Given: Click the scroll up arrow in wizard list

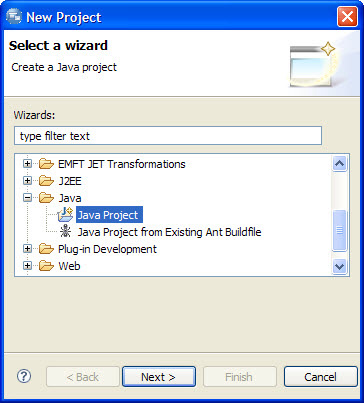Looking at the screenshot, I should point(340,164).
